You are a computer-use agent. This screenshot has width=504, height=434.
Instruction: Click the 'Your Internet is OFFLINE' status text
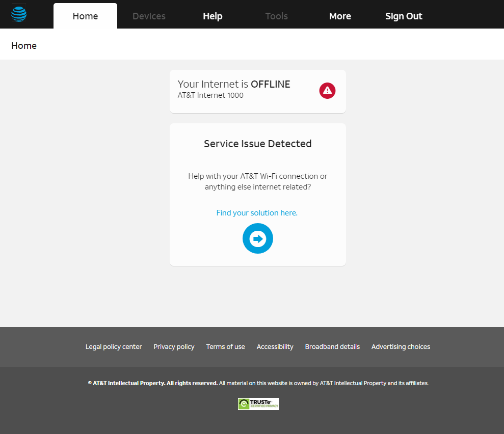click(x=234, y=85)
